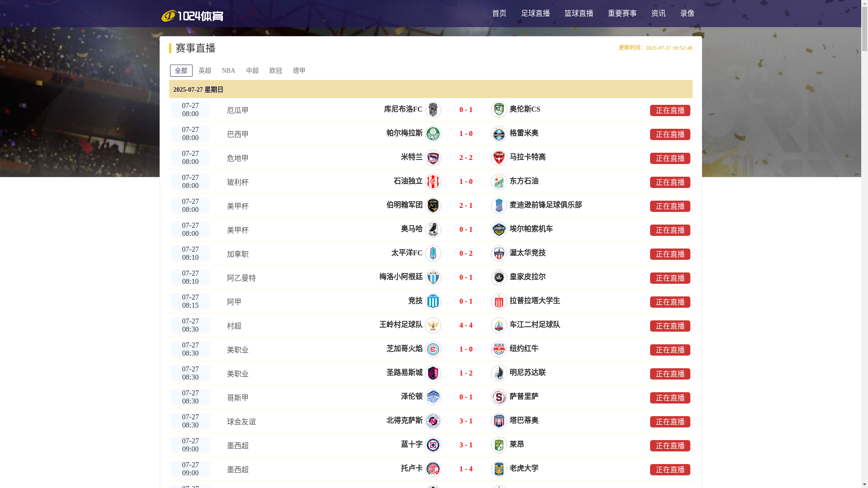This screenshot has width=868, height=488.
Task: Click 埃尔帕索机车 team crest
Action: 499,230
